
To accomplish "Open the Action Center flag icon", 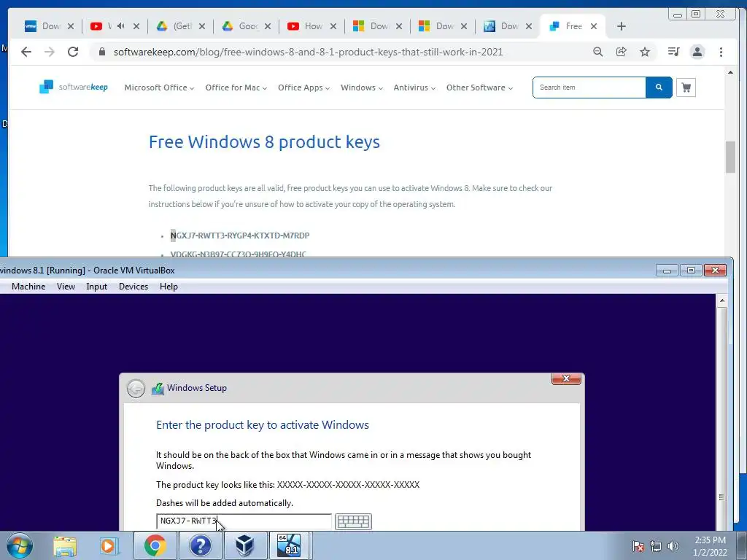I will click(x=638, y=546).
